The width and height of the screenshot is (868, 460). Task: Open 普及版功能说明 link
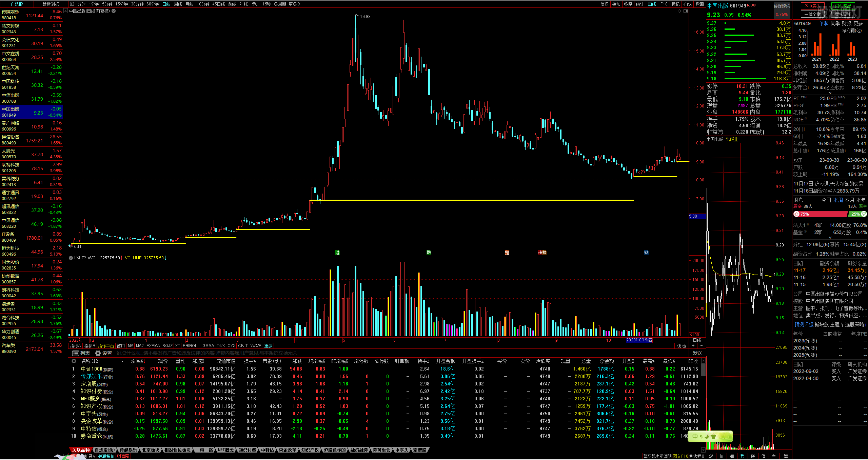(657, 456)
